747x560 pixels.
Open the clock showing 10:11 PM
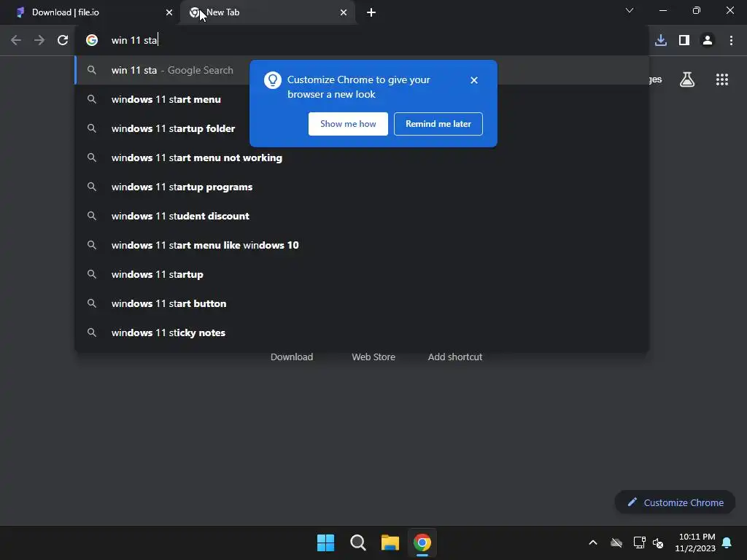click(695, 542)
